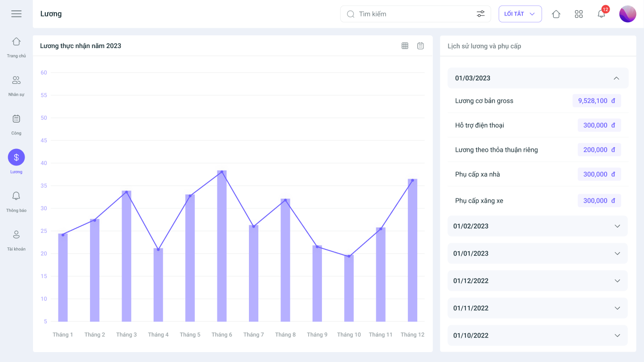This screenshot has width=644, height=362.
Task: Open the user avatar profile
Action: [x=627, y=14]
